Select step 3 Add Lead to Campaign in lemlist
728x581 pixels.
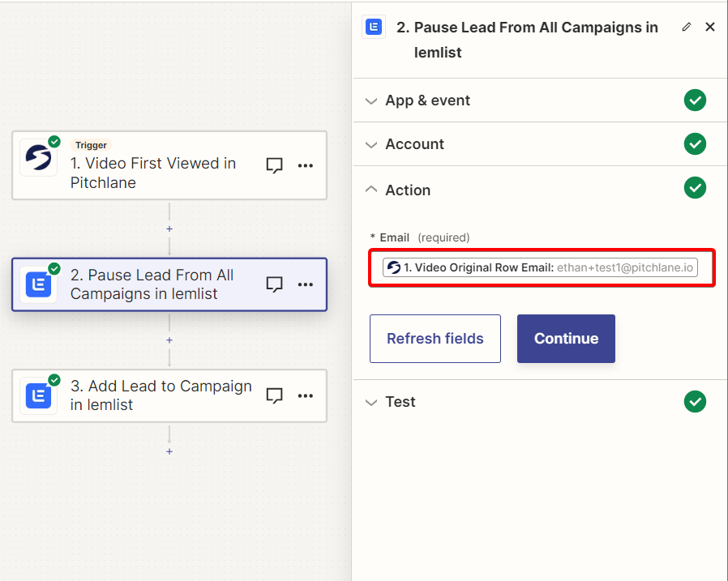(x=169, y=395)
